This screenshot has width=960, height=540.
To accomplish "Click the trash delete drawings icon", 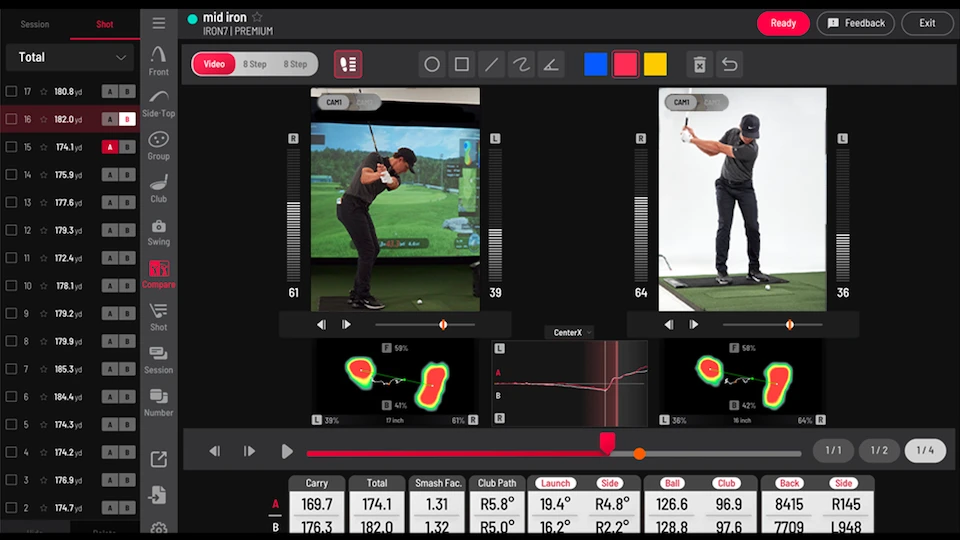I will tap(700, 65).
